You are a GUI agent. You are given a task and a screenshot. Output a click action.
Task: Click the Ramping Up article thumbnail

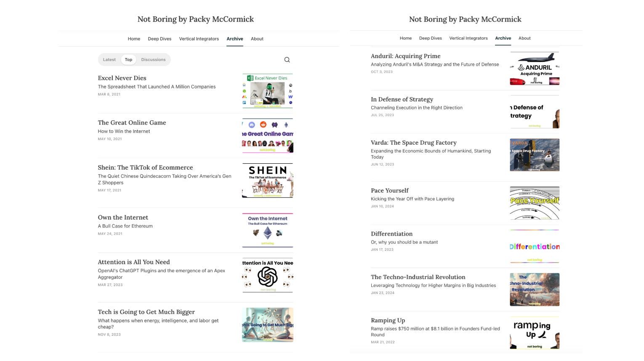click(535, 333)
